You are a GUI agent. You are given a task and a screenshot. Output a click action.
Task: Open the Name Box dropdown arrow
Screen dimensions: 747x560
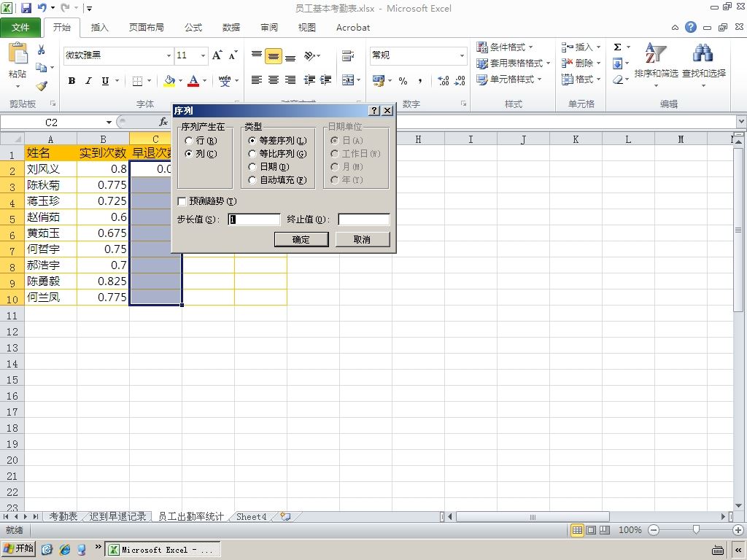[109, 122]
